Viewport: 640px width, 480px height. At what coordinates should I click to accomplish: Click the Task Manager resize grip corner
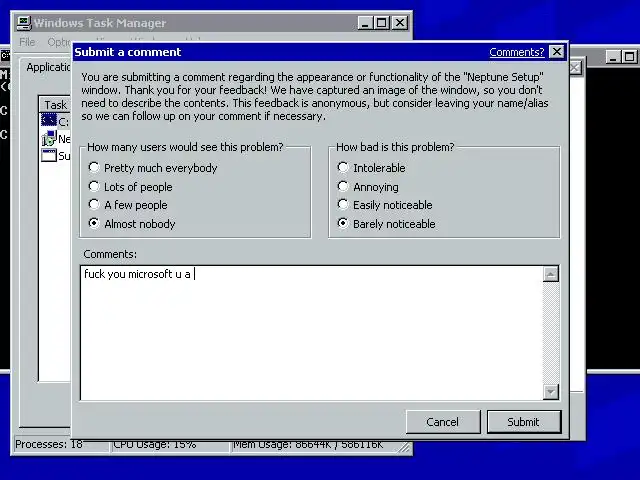click(x=404, y=447)
